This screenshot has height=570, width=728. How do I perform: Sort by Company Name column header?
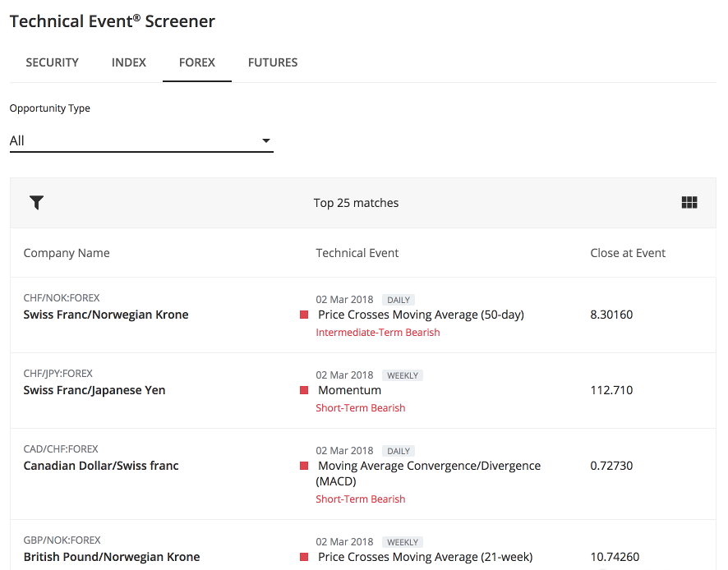tap(67, 253)
